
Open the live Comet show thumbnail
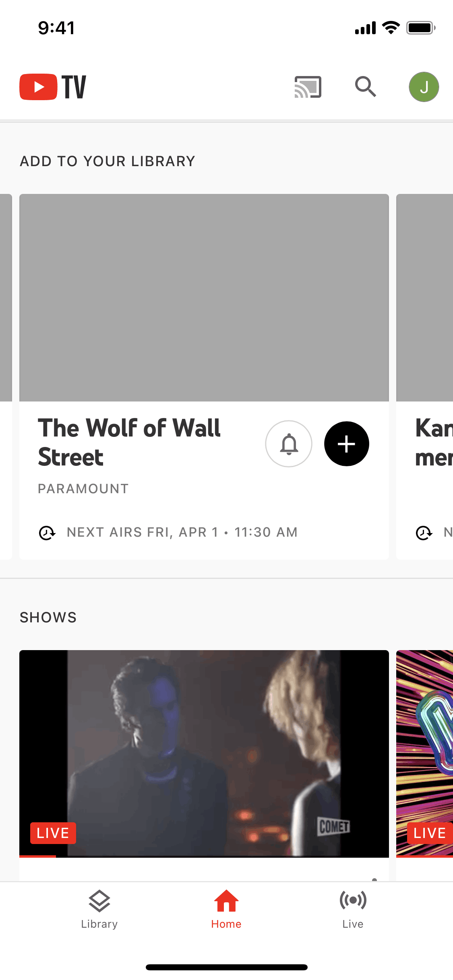(204, 752)
